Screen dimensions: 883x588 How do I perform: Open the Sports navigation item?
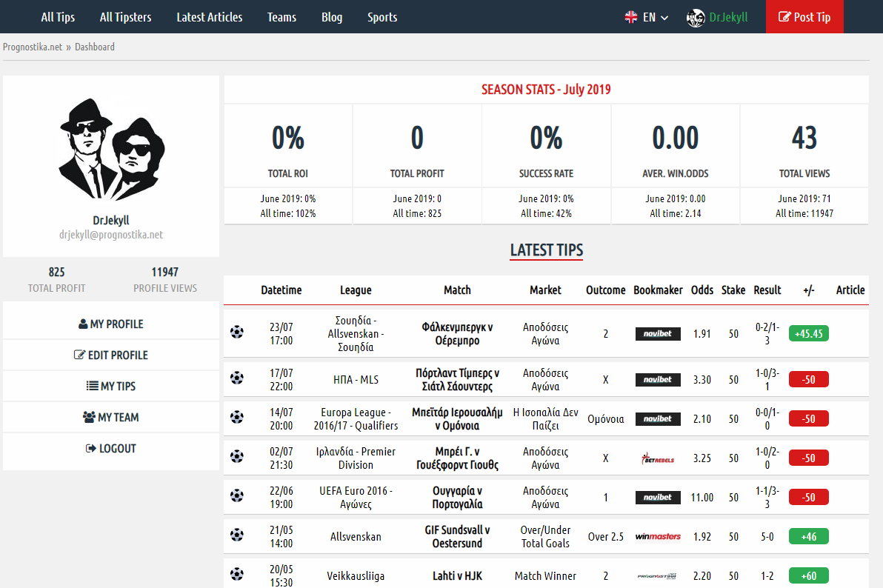point(382,17)
